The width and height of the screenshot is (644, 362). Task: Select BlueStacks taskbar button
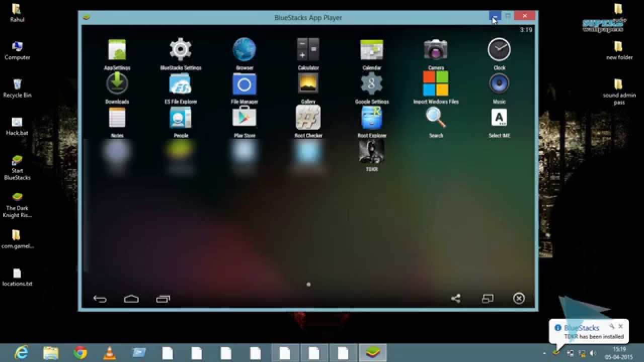click(373, 352)
